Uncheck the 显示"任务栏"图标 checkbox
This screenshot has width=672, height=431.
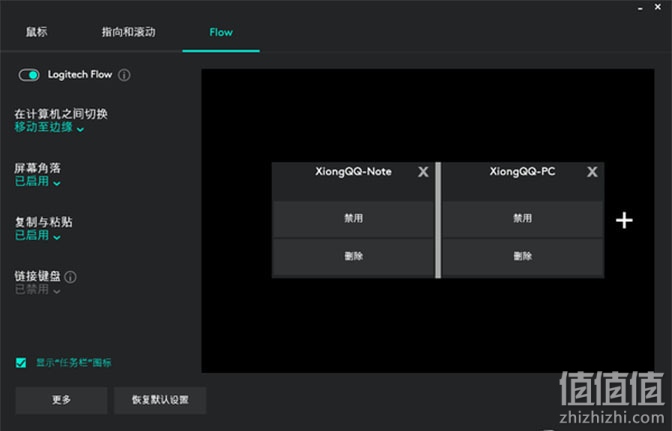click(21, 362)
